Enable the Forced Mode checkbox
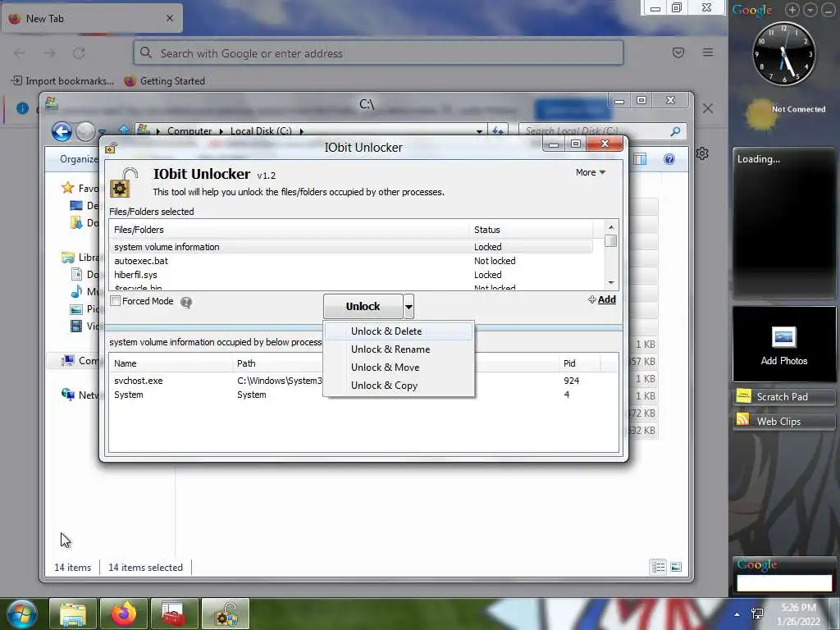Viewport: 840px width, 630px height. click(x=115, y=301)
